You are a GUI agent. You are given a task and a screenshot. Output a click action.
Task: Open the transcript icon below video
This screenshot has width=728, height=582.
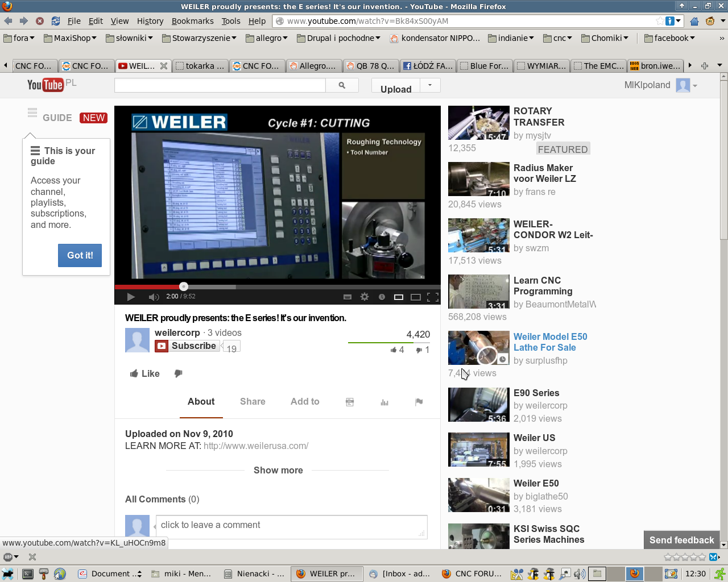350,402
